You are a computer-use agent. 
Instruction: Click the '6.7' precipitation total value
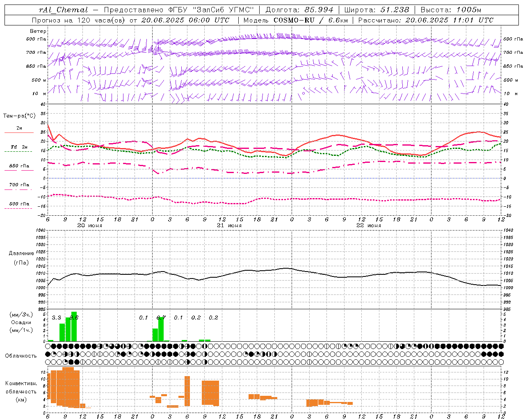point(161,318)
